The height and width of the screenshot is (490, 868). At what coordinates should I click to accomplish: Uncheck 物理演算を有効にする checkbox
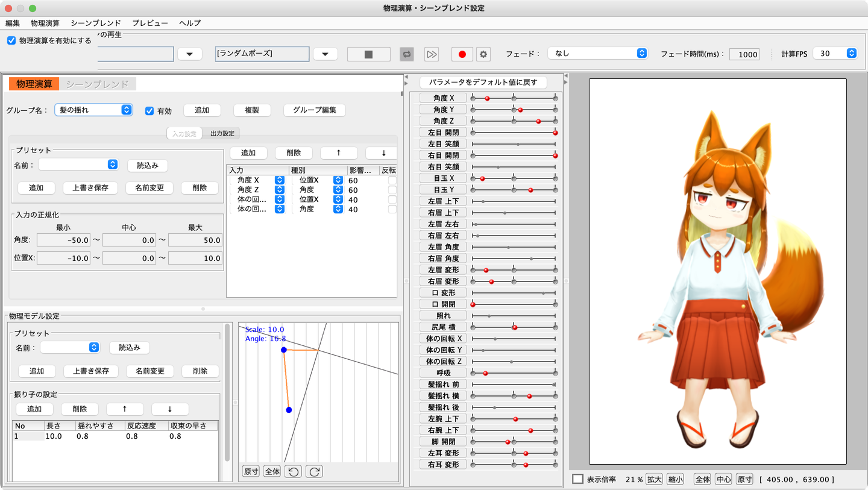pos(11,41)
